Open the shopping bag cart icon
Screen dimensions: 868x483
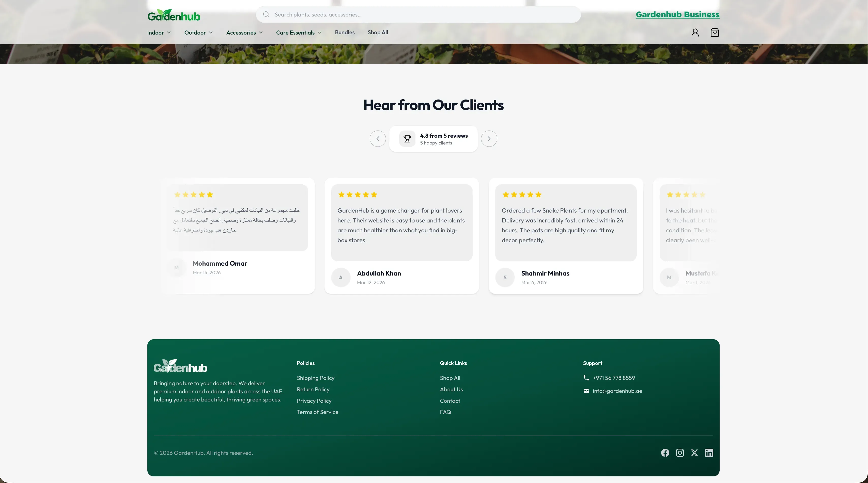point(714,33)
